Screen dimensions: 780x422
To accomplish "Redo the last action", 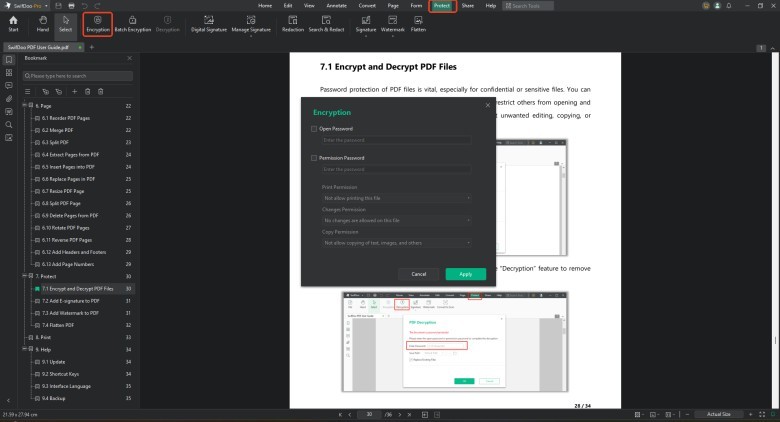I will click(x=97, y=5).
